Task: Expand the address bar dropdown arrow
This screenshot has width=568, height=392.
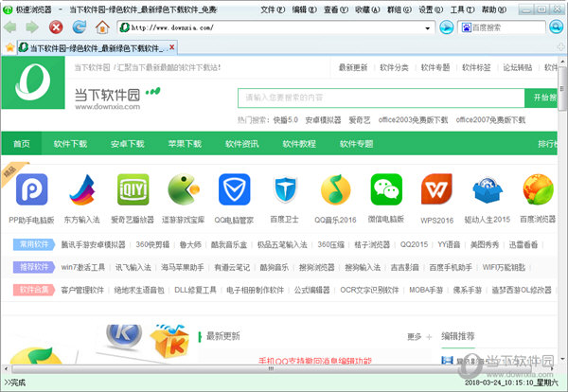Action: tap(428, 27)
